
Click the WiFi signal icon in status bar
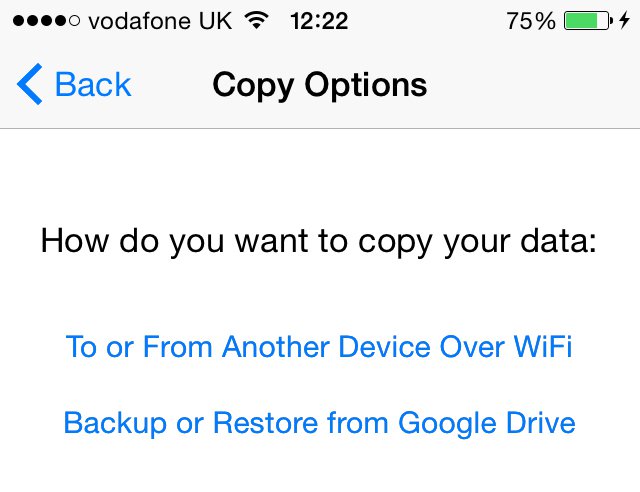[257, 21]
